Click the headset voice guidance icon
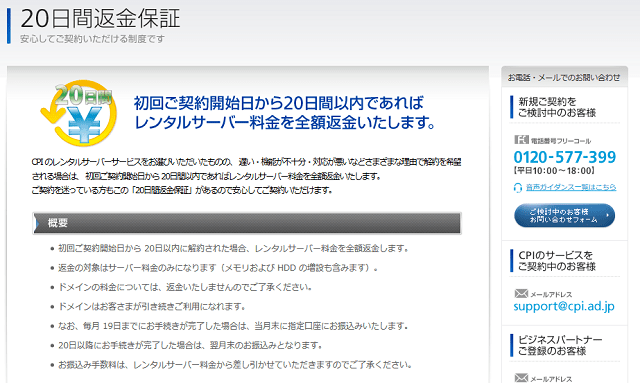640x383 pixels. [518, 187]
